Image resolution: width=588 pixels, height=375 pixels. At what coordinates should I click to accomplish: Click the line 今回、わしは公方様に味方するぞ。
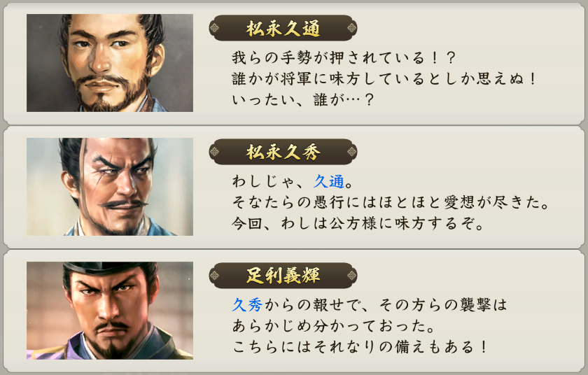(358, 224)
